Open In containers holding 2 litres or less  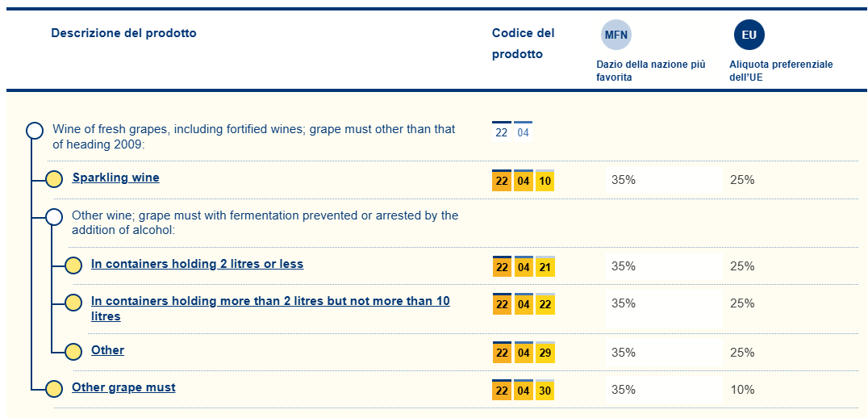coord(197,264)
